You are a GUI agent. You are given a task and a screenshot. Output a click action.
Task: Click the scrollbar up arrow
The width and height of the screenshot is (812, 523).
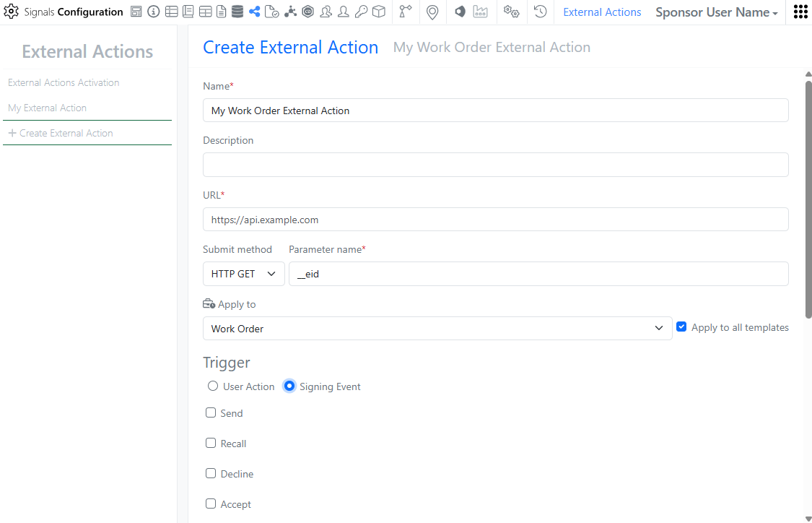[808, 74]
